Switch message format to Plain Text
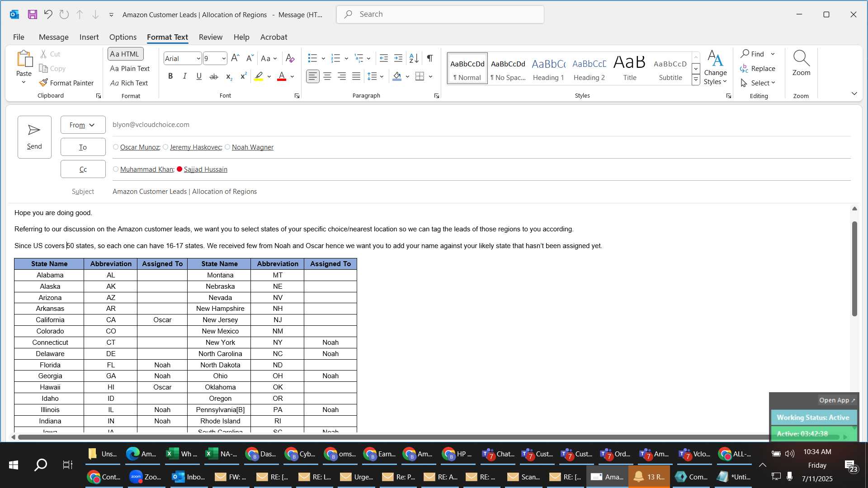Image resolution: width=868 pixels, height=488 pixels. pos(130,69)
